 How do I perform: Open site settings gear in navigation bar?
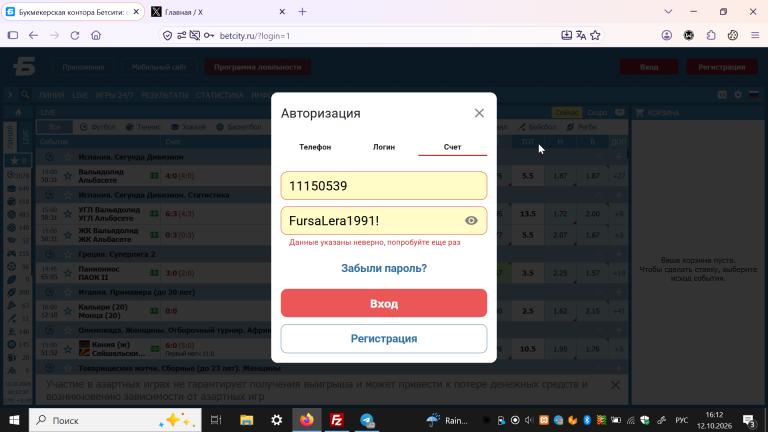coord(738,95)
